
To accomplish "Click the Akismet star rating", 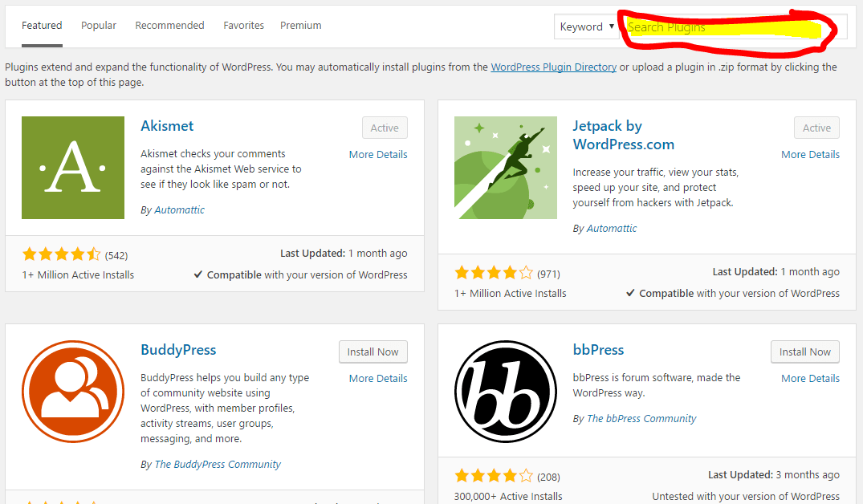I will (62, 254).
